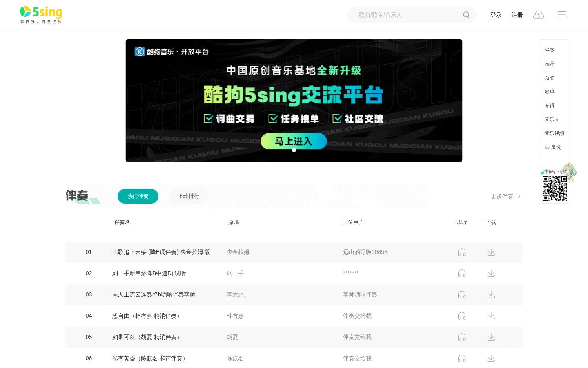Click the QR code download image

pos(555,188)
